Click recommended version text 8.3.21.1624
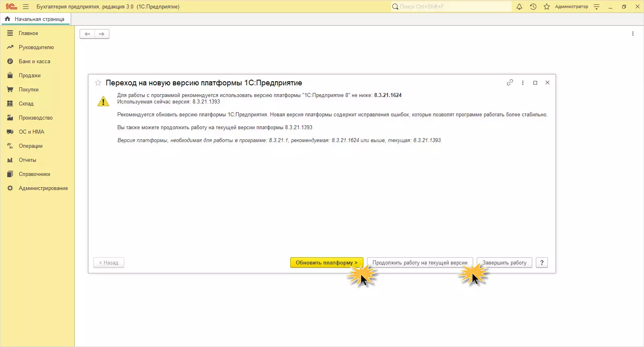The height and width of the screenshot is (347, 644). point(388,95)
